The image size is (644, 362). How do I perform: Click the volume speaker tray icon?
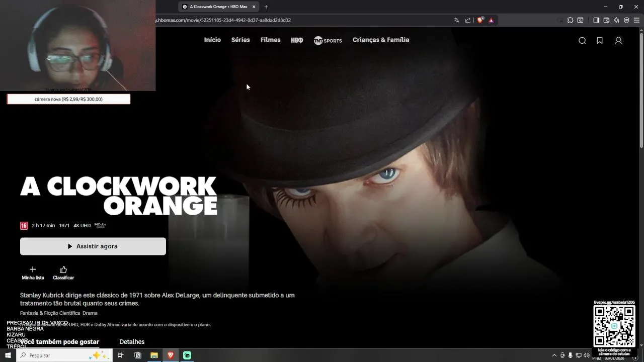[587, 355]
